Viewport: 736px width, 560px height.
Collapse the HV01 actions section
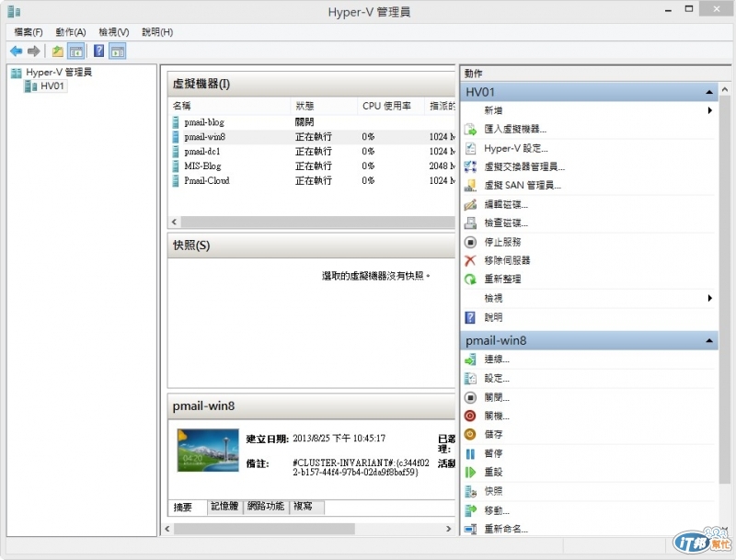tap(709, 92)
